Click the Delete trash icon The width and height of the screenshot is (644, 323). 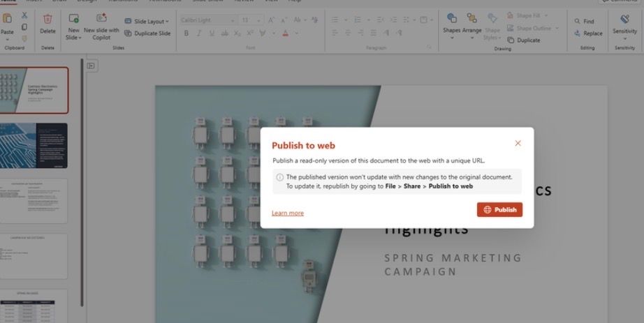click(47, 19)
